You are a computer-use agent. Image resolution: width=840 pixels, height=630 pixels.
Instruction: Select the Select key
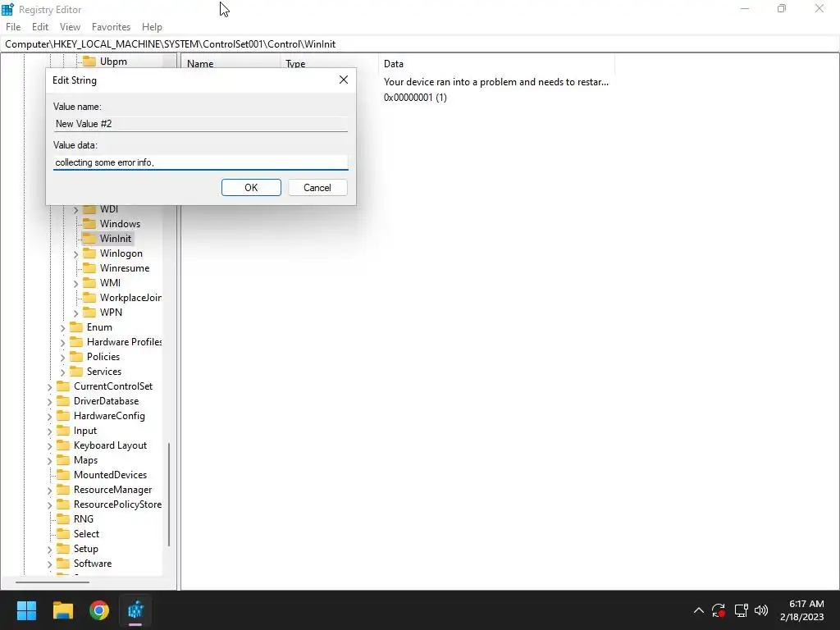coord(86,534)
